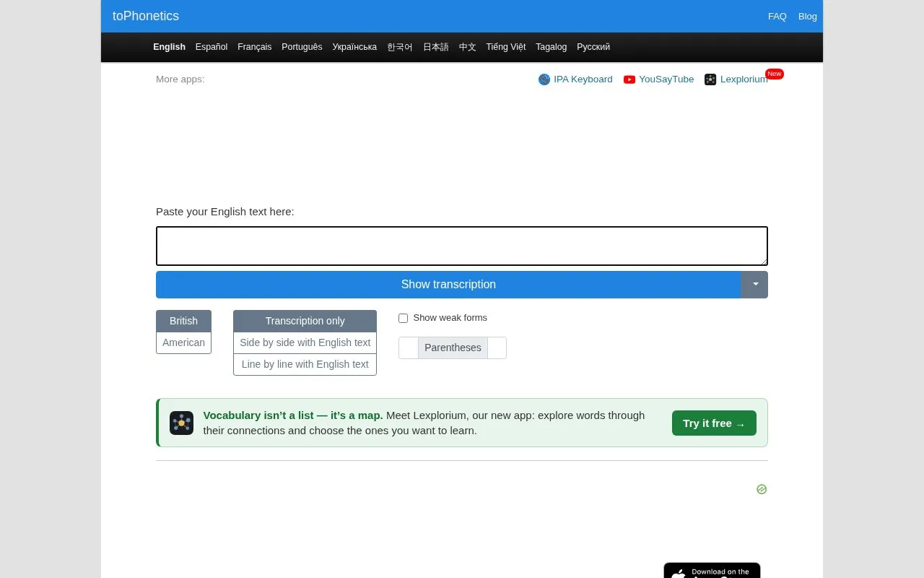Switch to 한국어 language
The width and height of the screenshot is (924, 578).
coord(400,47)
